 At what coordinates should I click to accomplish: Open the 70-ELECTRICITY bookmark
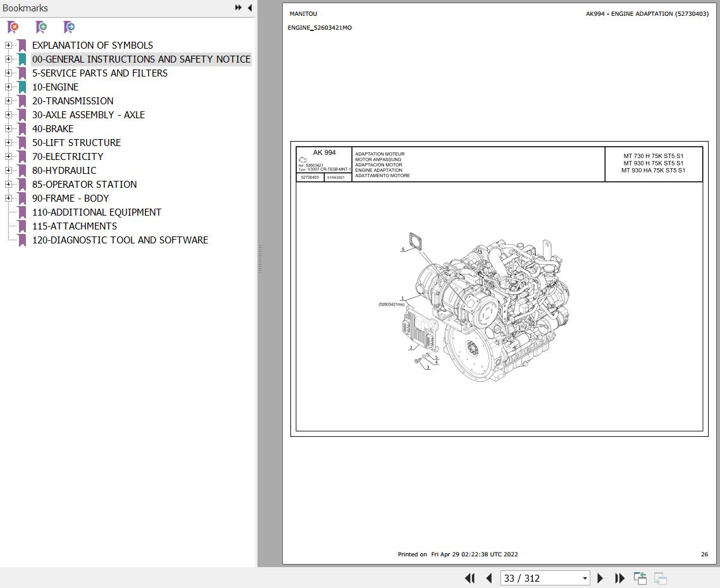pos(68,157)
